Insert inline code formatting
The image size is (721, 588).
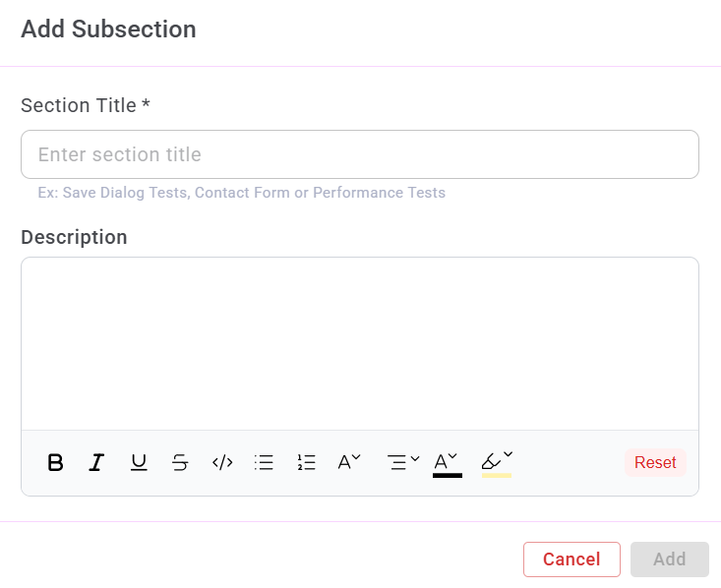(x=222, y=462)
